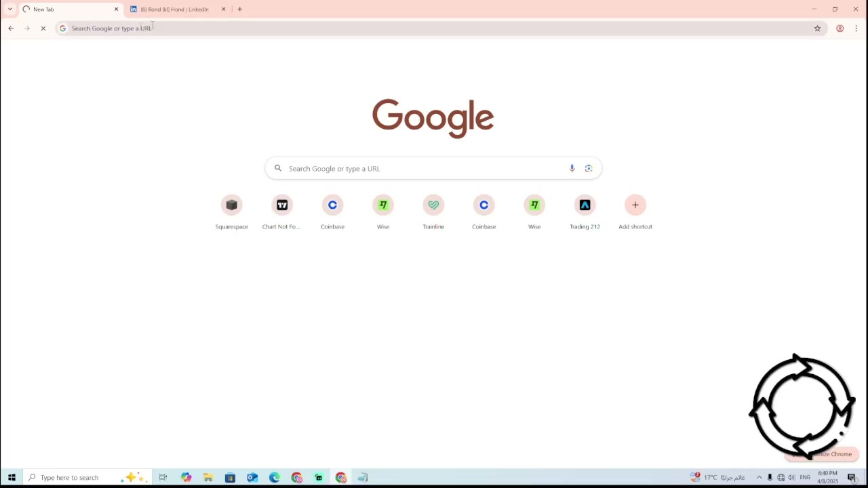868x488 pixels.
Task: Show hidden system tray icons
Action: (x=759, y=477)
